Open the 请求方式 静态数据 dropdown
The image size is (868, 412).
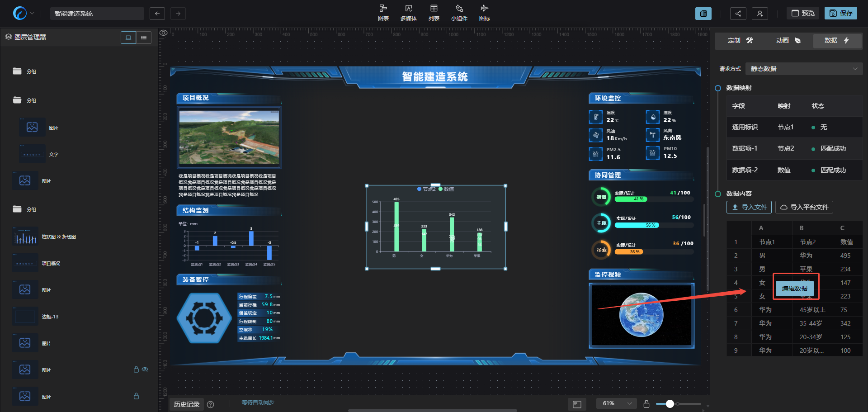[x=803, y=69]
